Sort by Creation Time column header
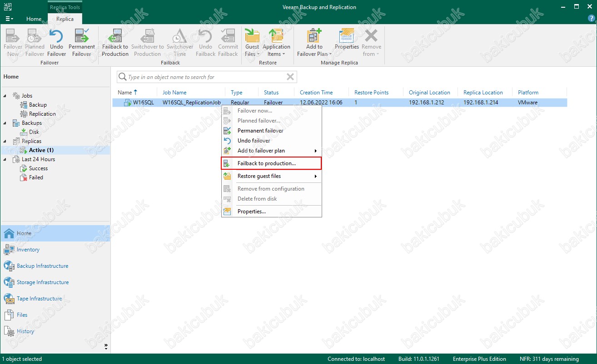The height and width of the screenshot is (364, 597). click(316, 93)
